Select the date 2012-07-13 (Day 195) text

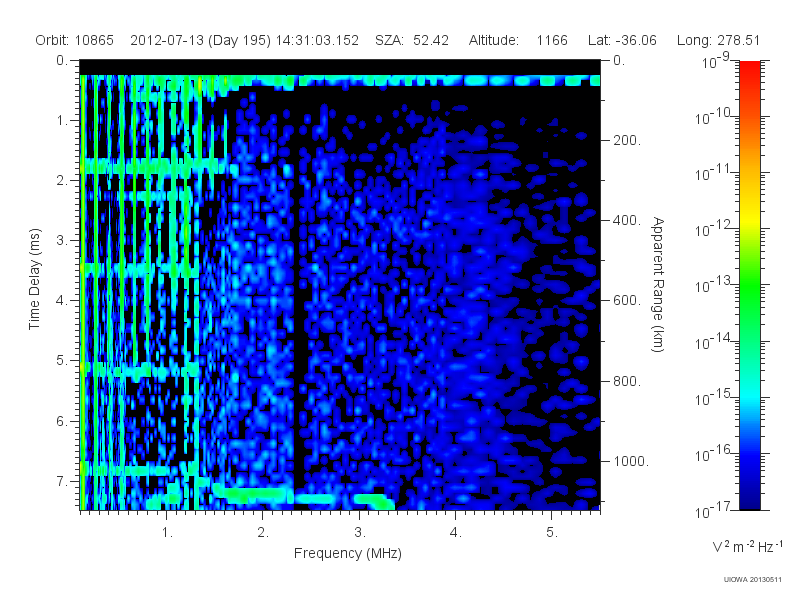pos(201,40)
